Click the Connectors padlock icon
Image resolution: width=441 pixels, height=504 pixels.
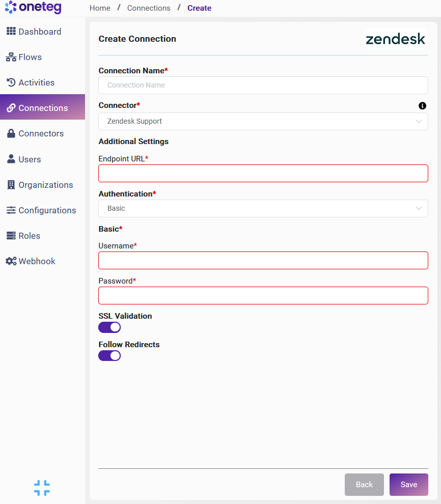11,133
